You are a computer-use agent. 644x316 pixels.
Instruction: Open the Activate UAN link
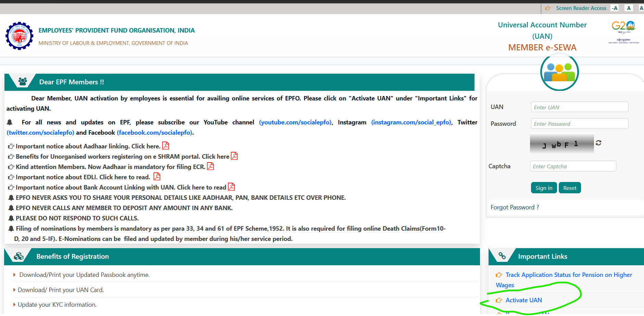click(x=523, y=300)
